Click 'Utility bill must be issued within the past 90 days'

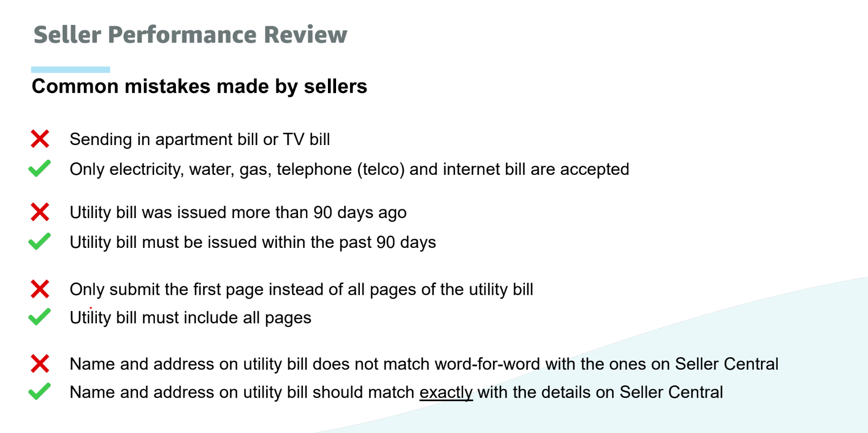[x=253, y=242]
